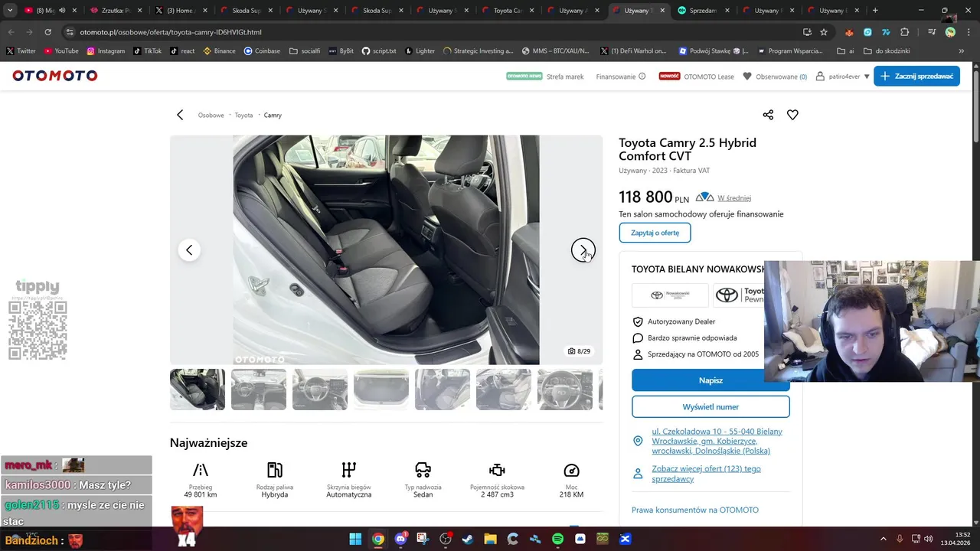Open the script.txt GitHub bookmark

[379, 51]
